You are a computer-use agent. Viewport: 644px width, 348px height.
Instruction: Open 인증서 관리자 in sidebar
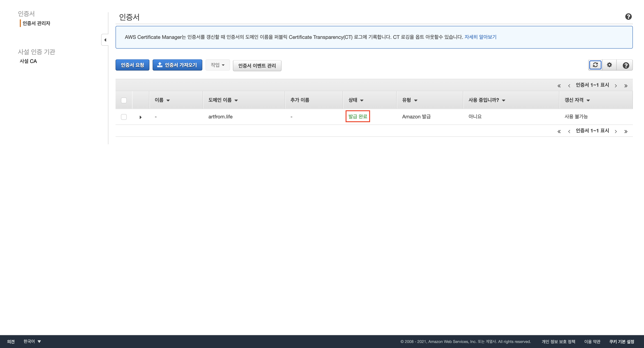click(37, 23)
